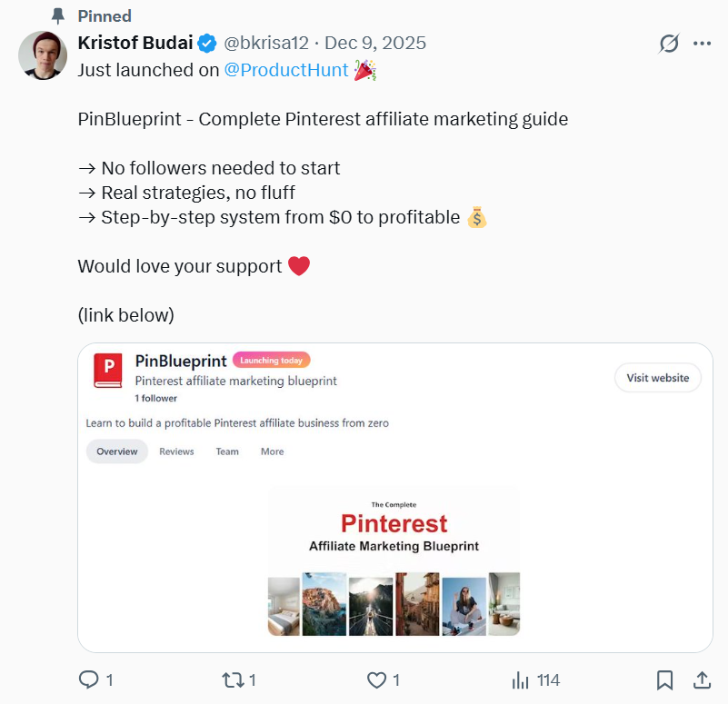This screenshot has height=704, width=728.
Task: Bookmark this PinBlueprint tweet
Action: 664,679
